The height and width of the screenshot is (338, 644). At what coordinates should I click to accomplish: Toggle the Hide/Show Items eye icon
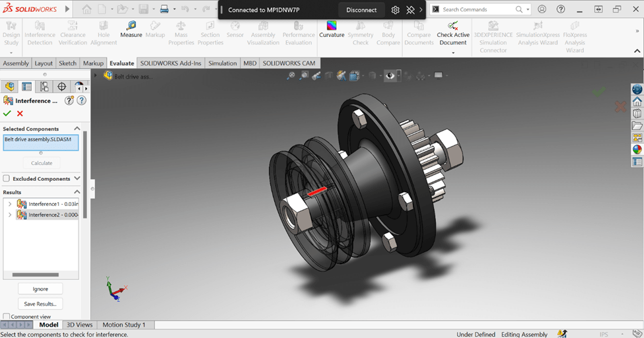click(x=390, y=76)
